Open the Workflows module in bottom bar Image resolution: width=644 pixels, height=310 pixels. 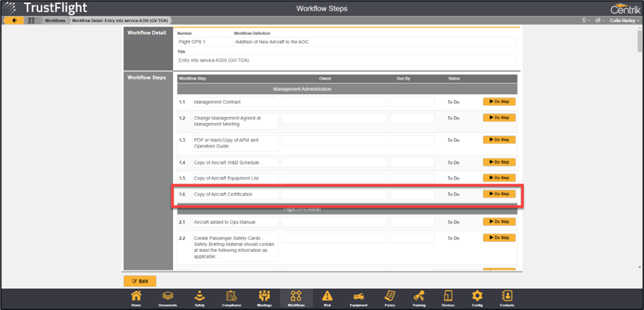coord(296,299)
